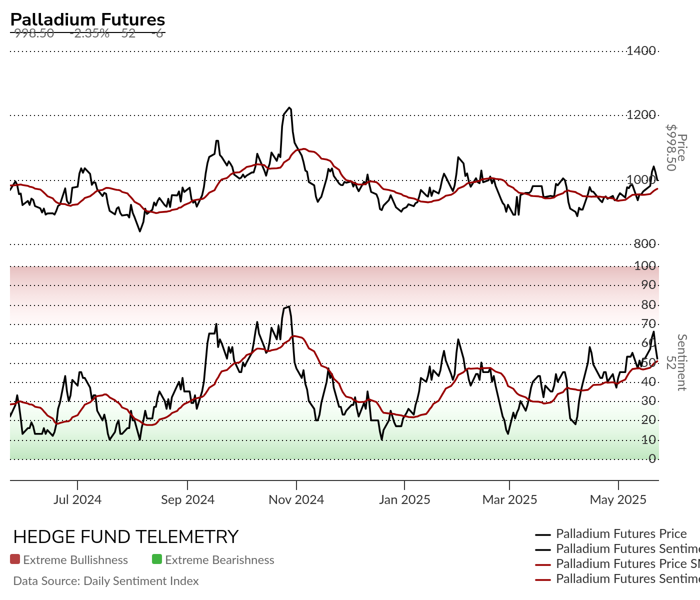The image size is (700, 600).
Task: Select the Jan 2025 date tick label
Action: coord(404,499)
